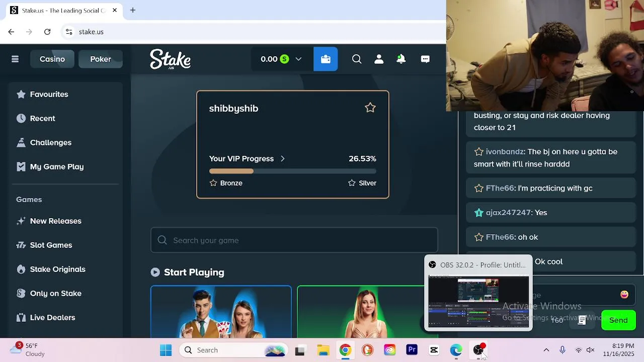
Task: Focus the Search your game field
Action: coord(294,240)
